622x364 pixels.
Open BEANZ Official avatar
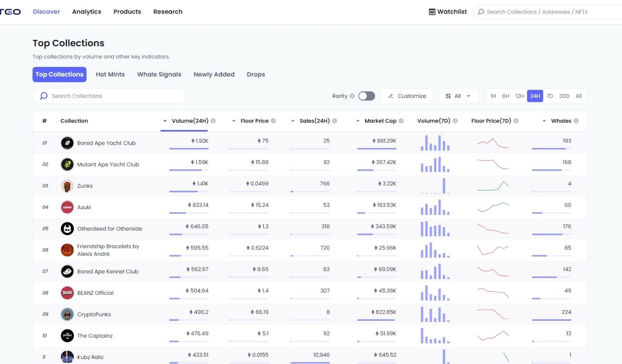coord(67,293)
